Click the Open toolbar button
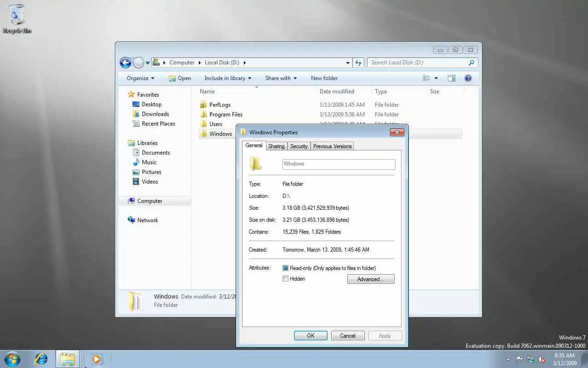The width and height of the screenshot is (588, 368). pyautogui.click(x=180, y=78)
